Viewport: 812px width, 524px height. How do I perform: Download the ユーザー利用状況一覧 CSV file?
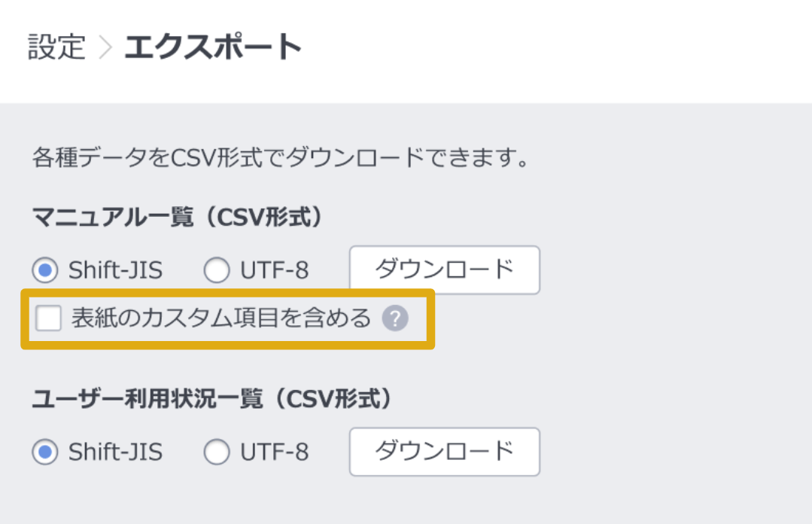[x=444, y=452]
